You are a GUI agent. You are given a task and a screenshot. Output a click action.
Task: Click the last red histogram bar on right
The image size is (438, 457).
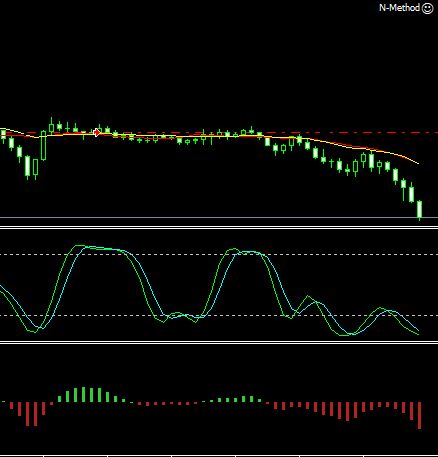coord(419,415)
